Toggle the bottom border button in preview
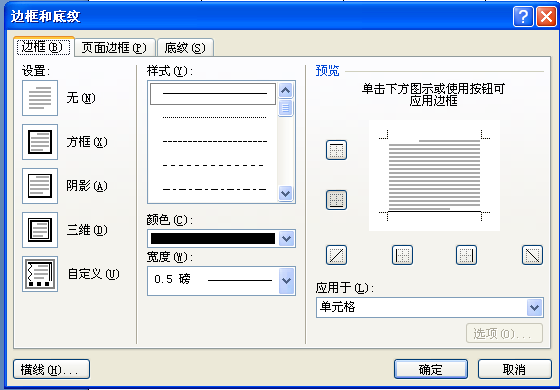This screenshot has height=390, width=560. tap(336, 200)
